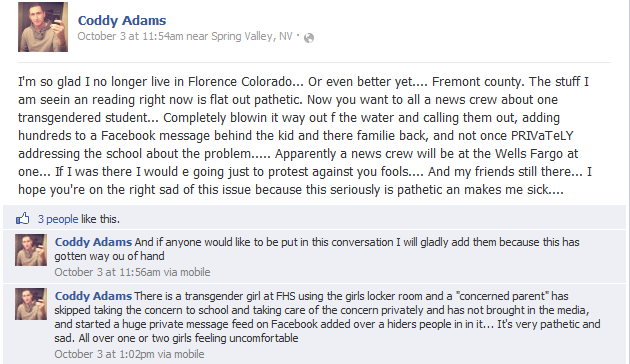Click the 'mobile' link on first comment
This screenshot has width=630, height=364.
pyautogui.click(x=195, y=272)
